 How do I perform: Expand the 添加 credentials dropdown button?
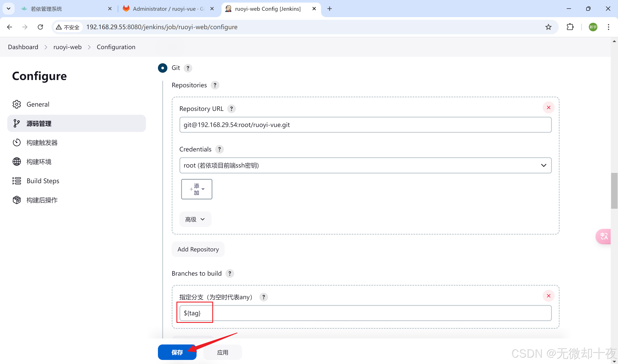(x=197, y=189)
